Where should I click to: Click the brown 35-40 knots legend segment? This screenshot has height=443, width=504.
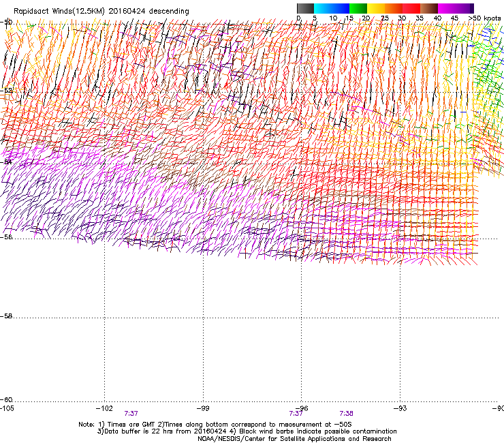point(429,8)
